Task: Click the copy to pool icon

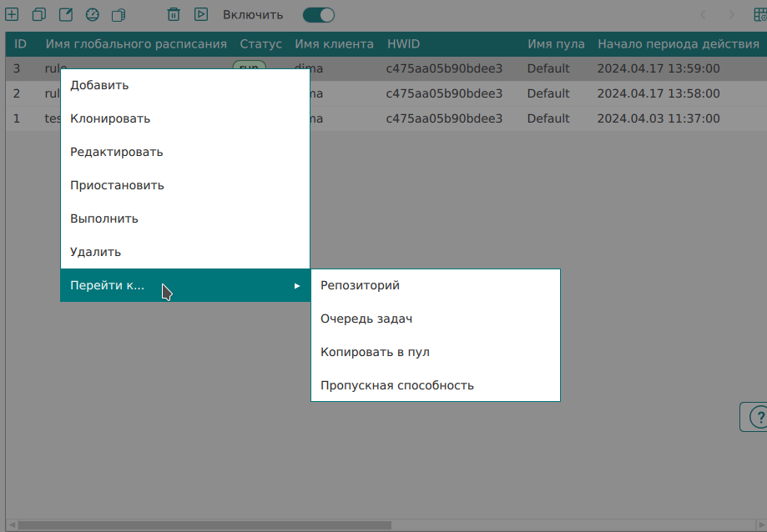Action: (119, 14)
